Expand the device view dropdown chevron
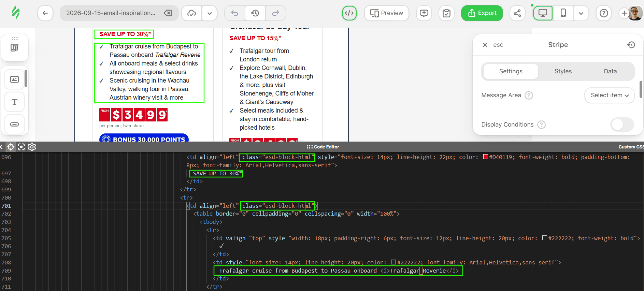644x291 pixels. tap(581, 13)
